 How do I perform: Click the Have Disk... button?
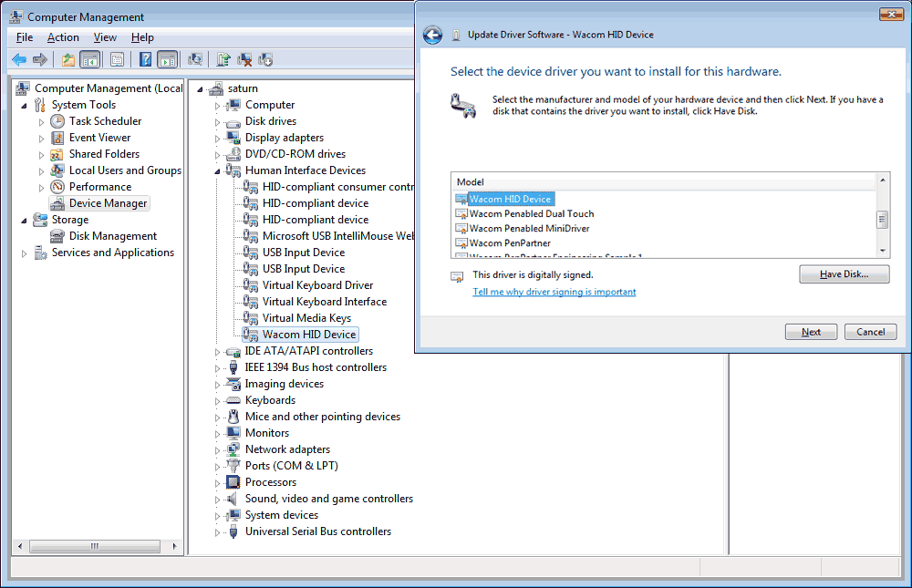[844, 273]
